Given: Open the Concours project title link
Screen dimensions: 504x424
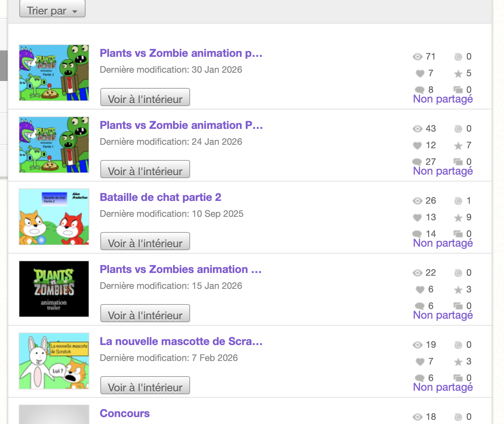Looking at the screenshot, I should (x=125, y=413).
